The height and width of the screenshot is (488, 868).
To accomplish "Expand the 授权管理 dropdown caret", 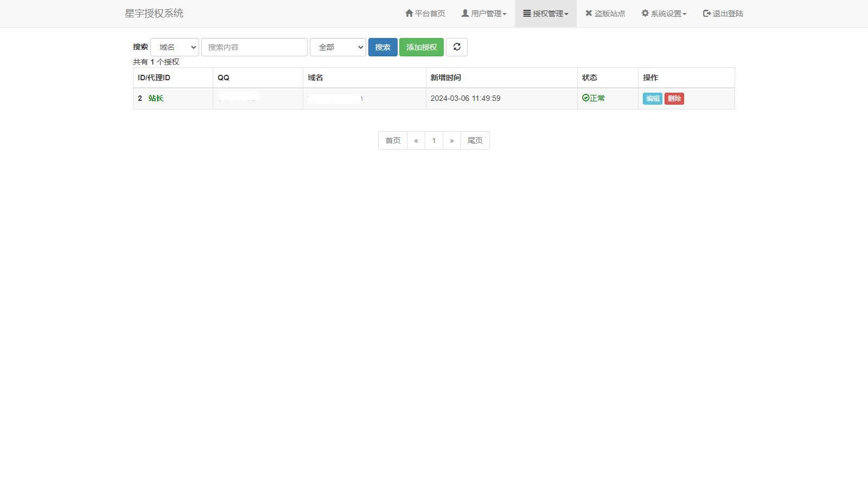I will pyautogui.click(x=566, y=15).
